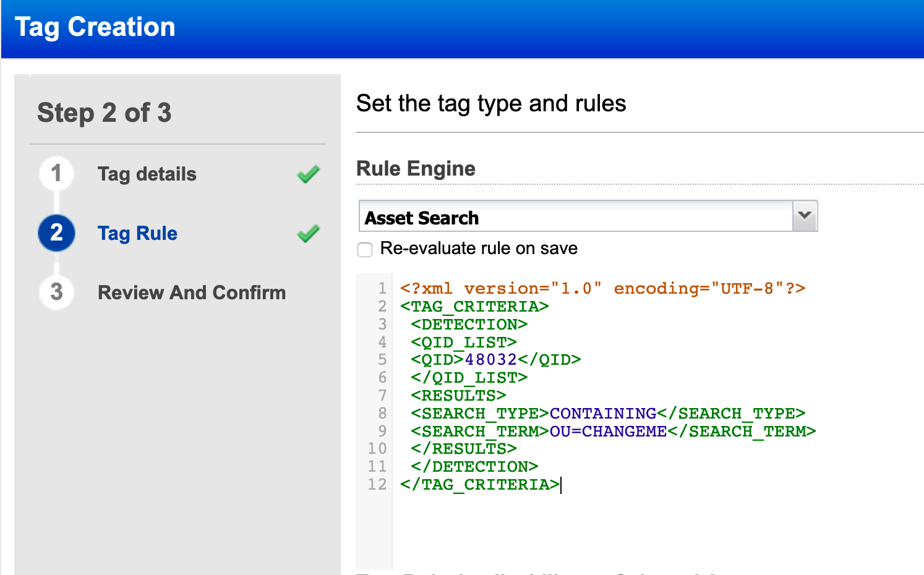Click the green checkmark beside Tag details
The image size is (924, 575).
point(308,174)
